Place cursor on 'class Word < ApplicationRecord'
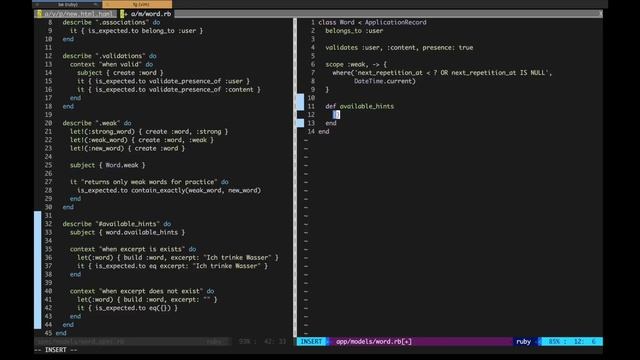 click(x=372, y=22)
